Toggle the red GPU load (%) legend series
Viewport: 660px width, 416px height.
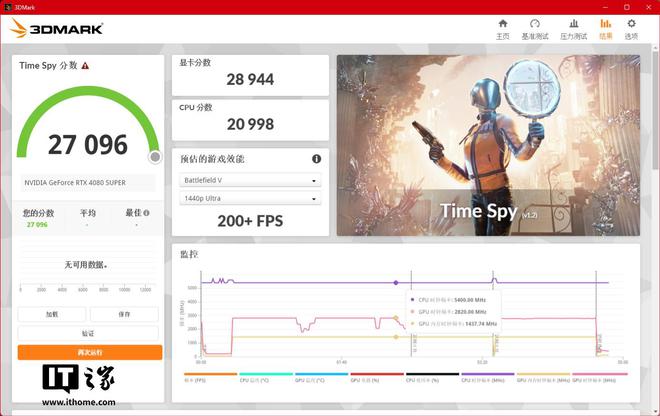tap(377, 377)
